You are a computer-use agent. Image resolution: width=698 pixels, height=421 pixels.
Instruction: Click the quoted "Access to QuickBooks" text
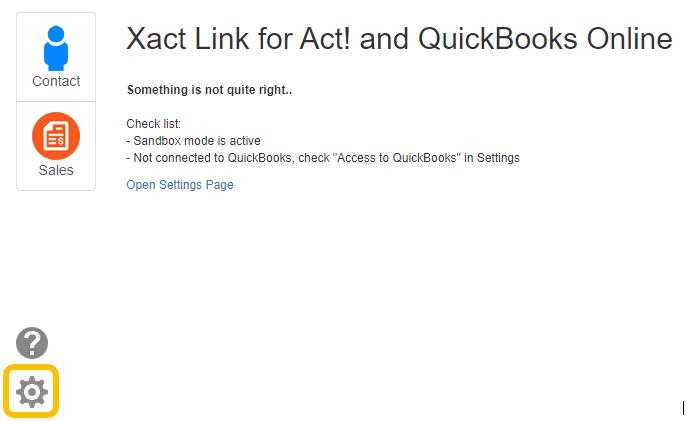397,158
